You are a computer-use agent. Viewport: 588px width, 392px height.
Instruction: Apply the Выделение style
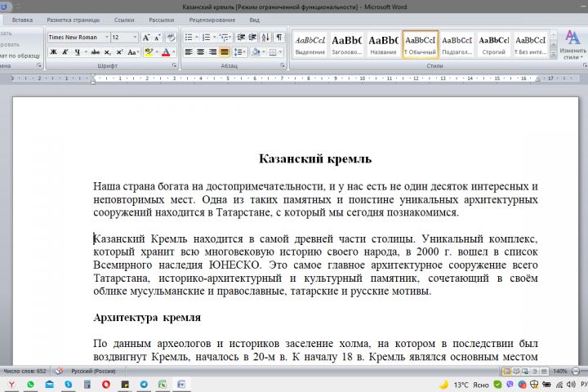(310, 44)
